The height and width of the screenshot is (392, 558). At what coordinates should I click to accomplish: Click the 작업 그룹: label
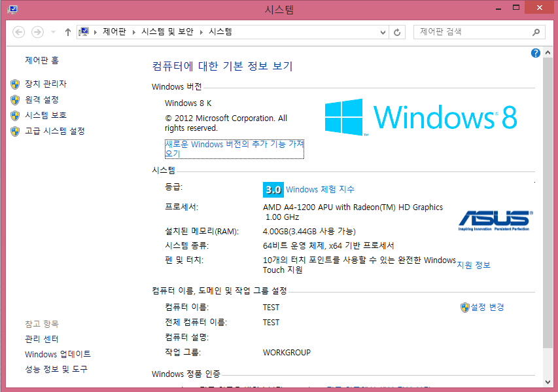pos(183,353)
